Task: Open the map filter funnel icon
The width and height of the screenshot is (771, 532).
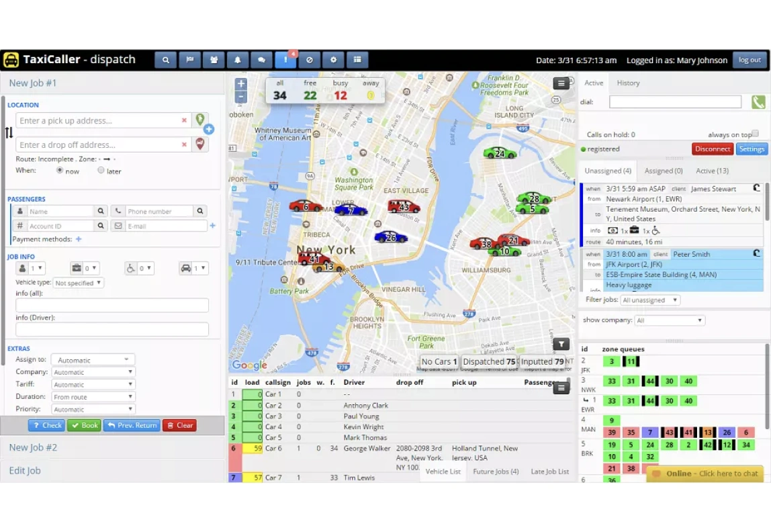Action: click(x=561, y=344)
